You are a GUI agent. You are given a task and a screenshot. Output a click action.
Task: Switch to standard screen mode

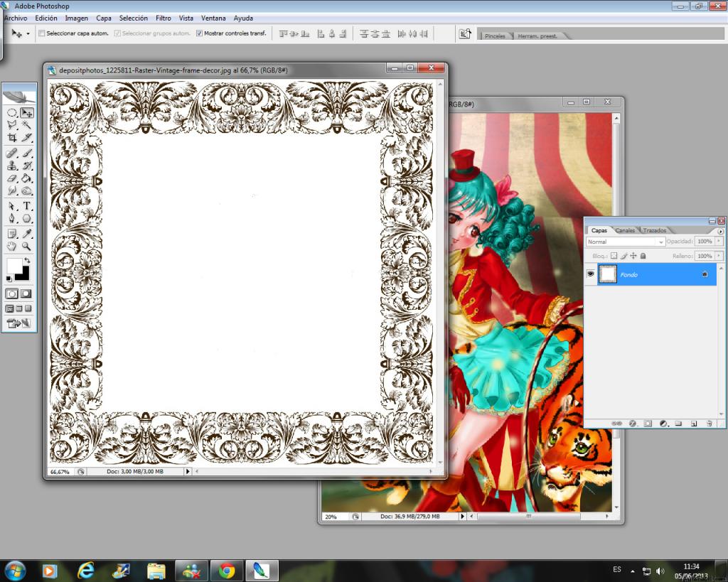[x=9, y=308]
